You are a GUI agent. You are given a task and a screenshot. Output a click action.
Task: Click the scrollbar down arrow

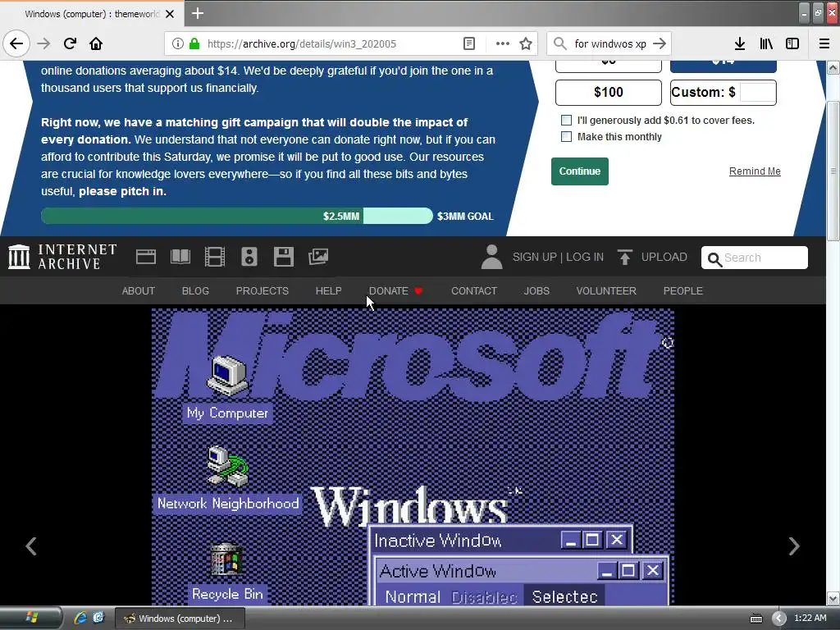[833, 598]
